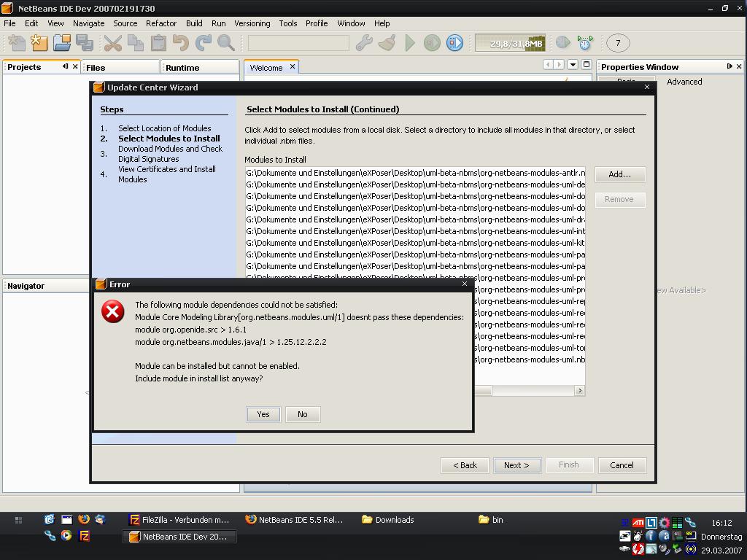747x560 pixels.
Task: Click the Save All toolbar icon
Action: pyautogui.click(x=85, y=43)
